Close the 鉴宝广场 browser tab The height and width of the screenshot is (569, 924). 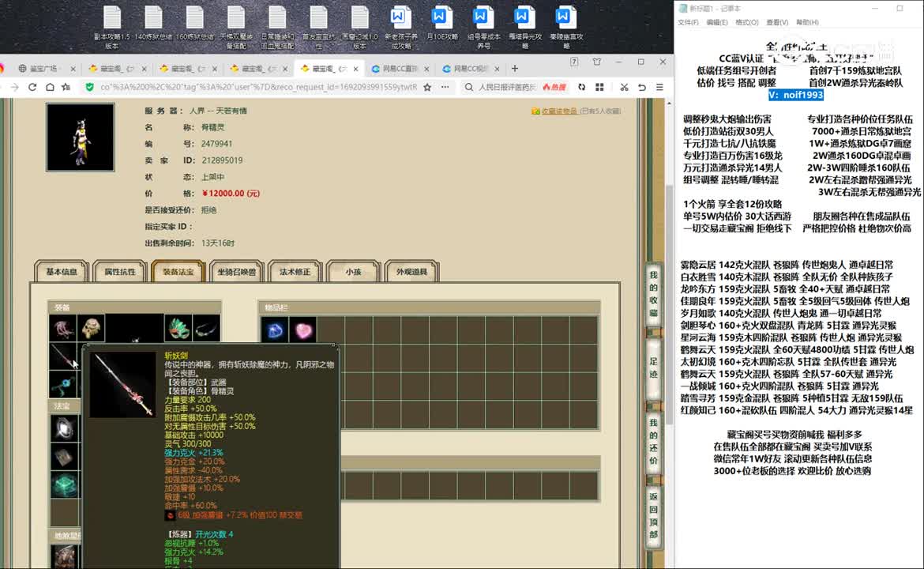pos(73,69)
